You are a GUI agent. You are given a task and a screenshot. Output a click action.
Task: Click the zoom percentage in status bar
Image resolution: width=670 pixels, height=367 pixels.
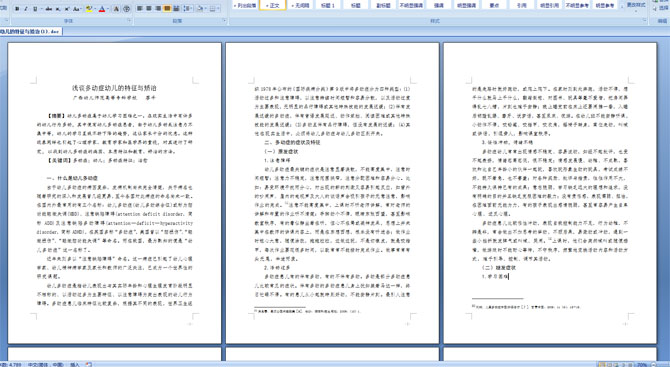[642, 364]
